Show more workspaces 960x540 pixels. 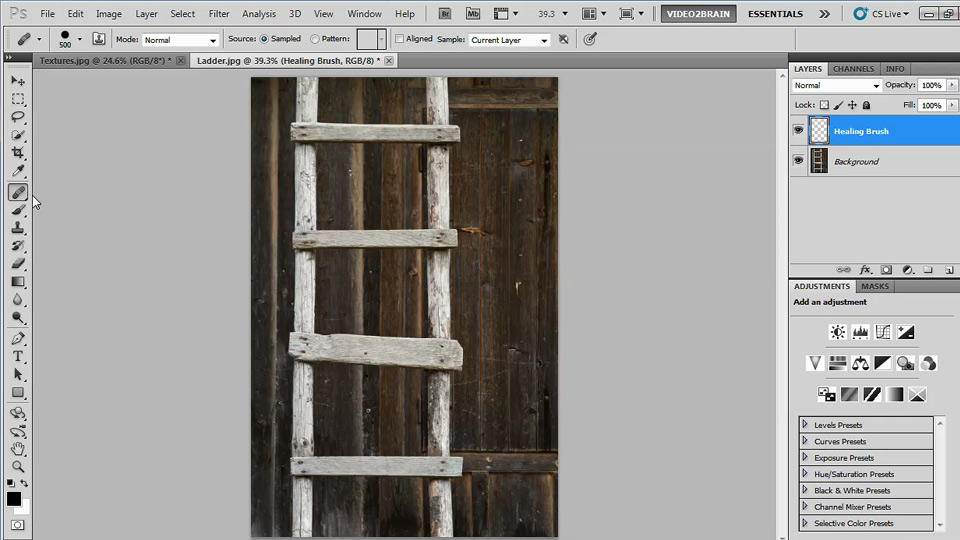tap(825, 13)
